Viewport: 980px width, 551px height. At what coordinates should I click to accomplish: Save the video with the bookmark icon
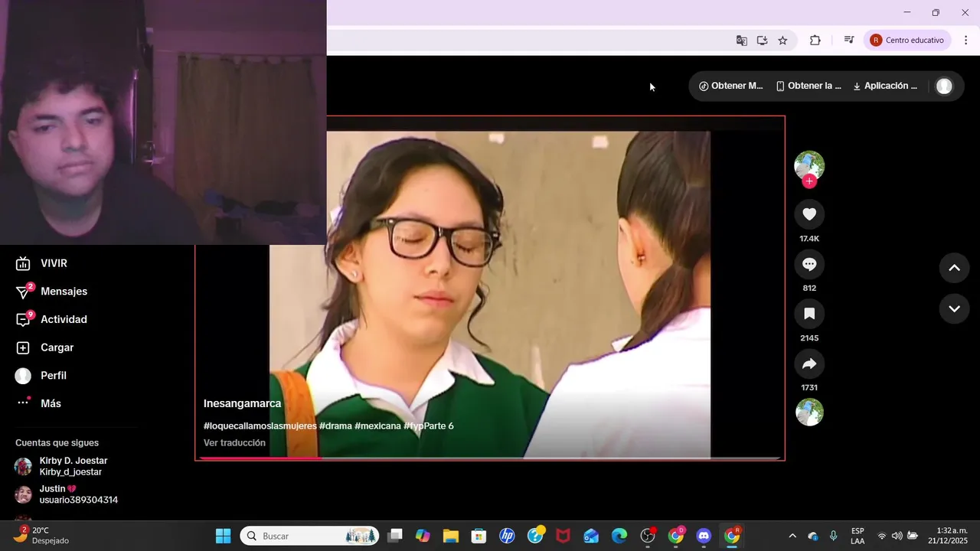[x=809, y=314]
